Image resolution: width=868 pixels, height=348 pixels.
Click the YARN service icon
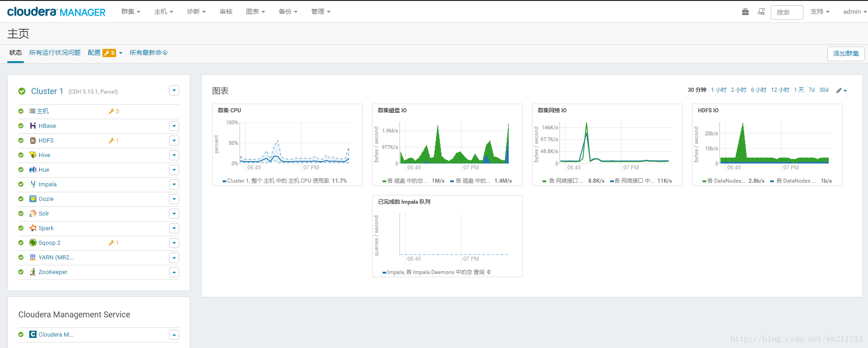(x=33, y=257)
